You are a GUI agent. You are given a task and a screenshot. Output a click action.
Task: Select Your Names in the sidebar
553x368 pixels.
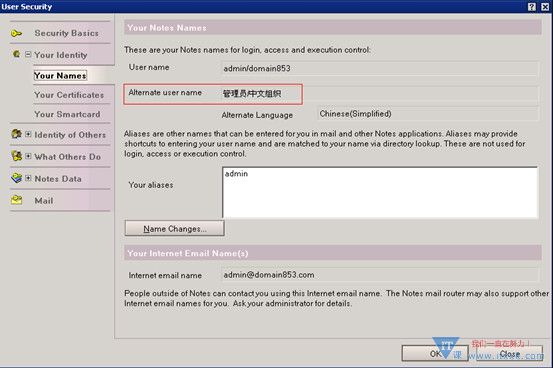[x=60, y=76]
